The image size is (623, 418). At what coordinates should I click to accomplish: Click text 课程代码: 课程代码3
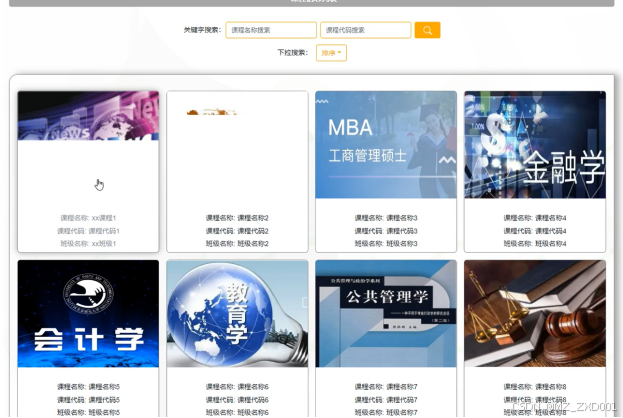point(386,231)
